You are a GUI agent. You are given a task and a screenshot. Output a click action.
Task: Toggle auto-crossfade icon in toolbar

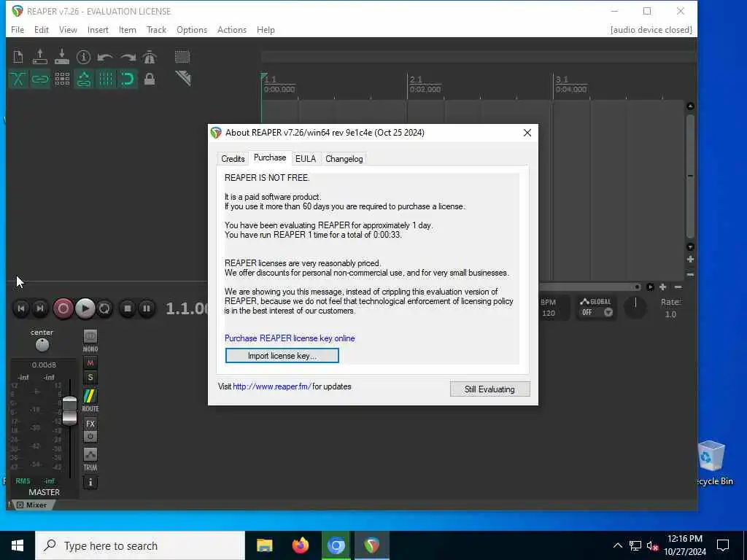[x=18, y=79]
